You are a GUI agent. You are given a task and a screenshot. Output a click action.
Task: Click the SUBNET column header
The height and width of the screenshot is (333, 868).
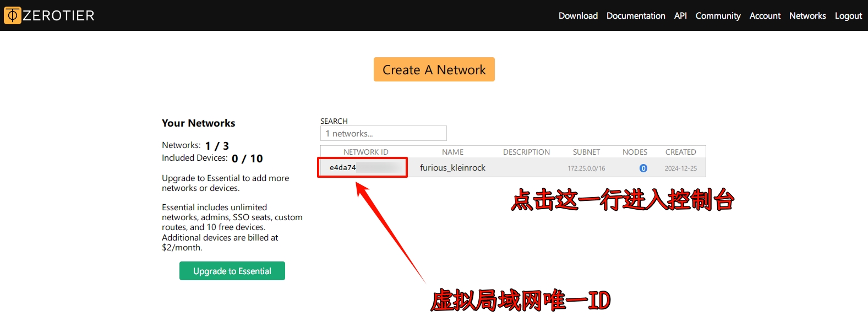586,152
